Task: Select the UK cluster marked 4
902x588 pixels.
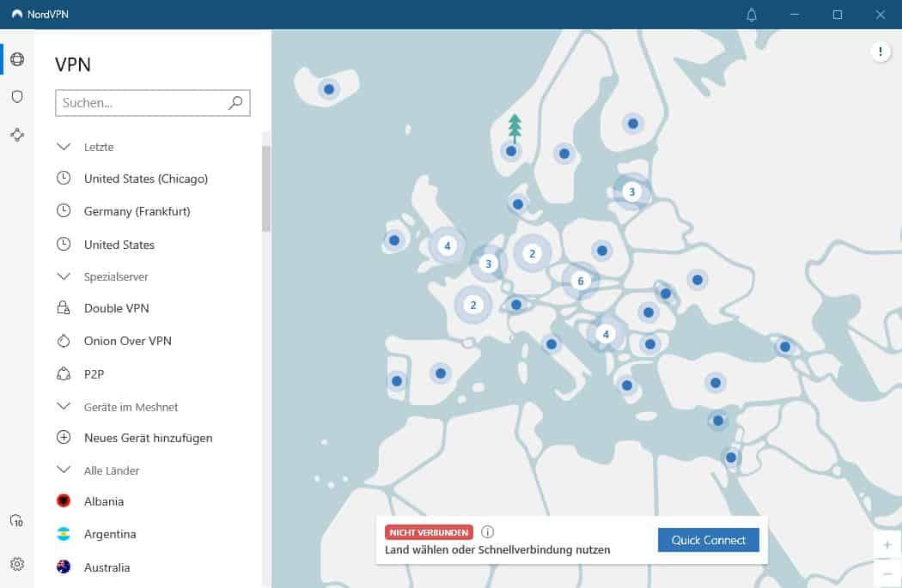Action: click(447, 246)
